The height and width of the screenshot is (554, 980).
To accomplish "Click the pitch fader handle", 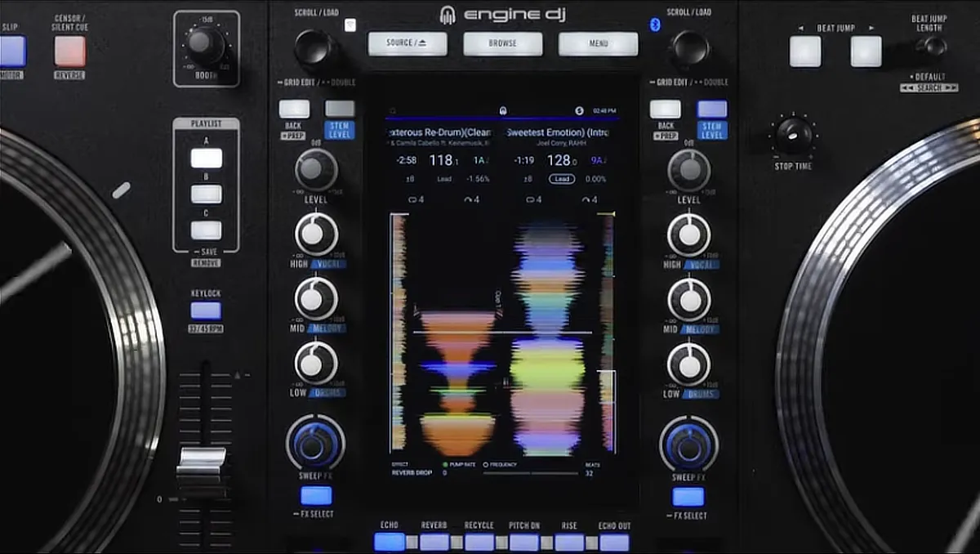I will 201,462.
